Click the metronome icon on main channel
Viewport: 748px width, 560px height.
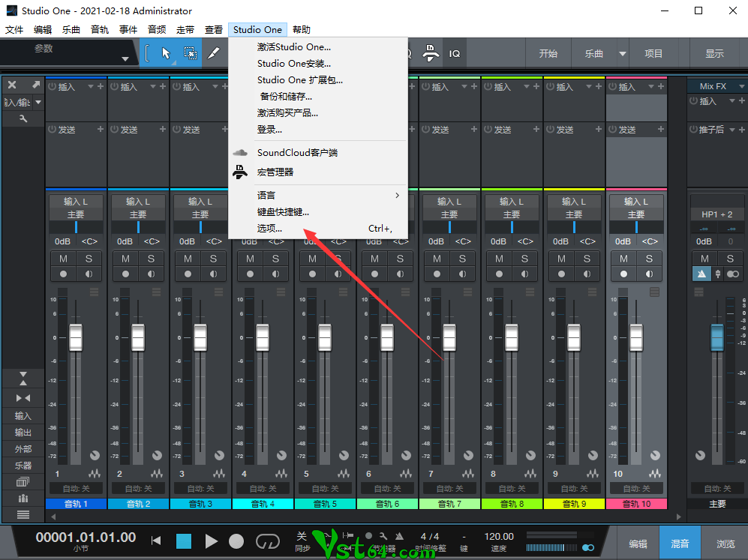coord(701,274)
